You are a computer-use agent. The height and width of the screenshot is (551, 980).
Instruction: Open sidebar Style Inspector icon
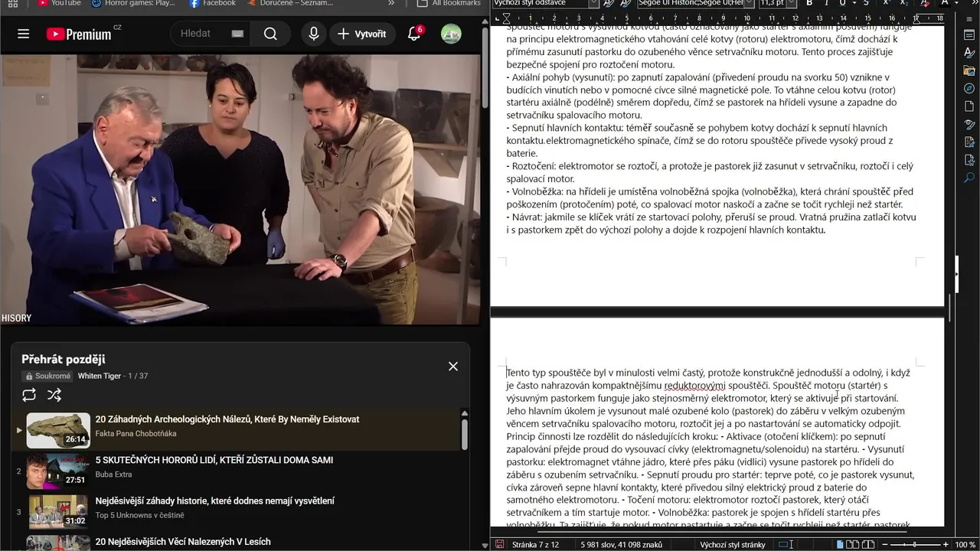pos(969,124)
